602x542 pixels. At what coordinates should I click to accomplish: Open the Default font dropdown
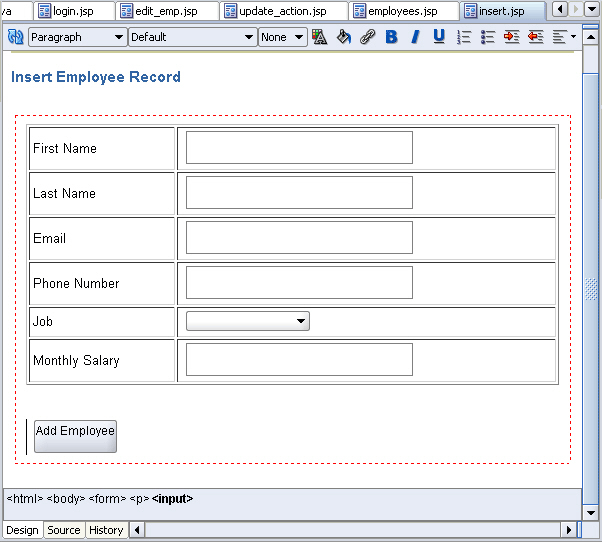[192, 37]
